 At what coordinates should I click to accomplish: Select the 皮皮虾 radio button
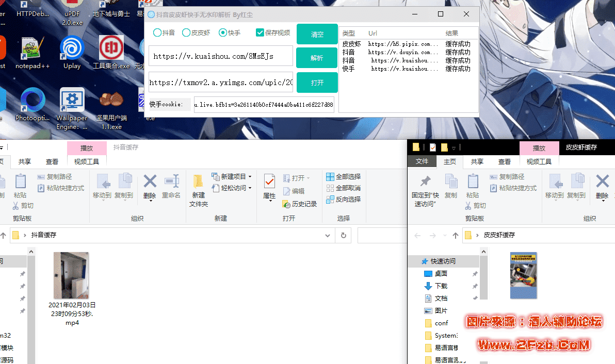click(196, 32)
